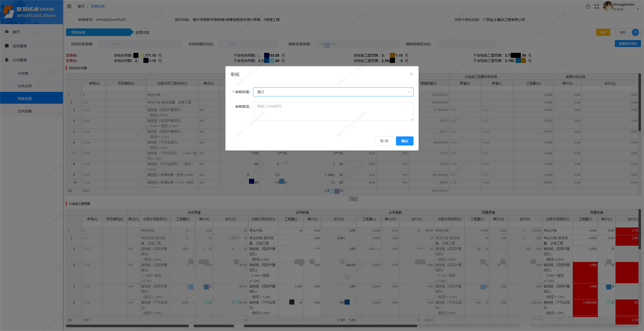Toggle the sidebar collapse hamburger icon
644x331 pixels.
tap(69, 6)
